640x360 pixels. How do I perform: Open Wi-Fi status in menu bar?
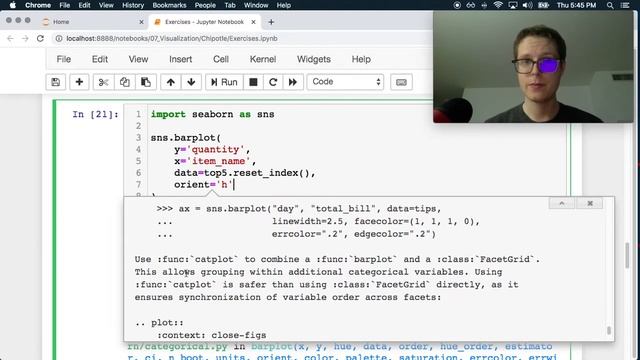pyautogui.click(x=498, y=5)
